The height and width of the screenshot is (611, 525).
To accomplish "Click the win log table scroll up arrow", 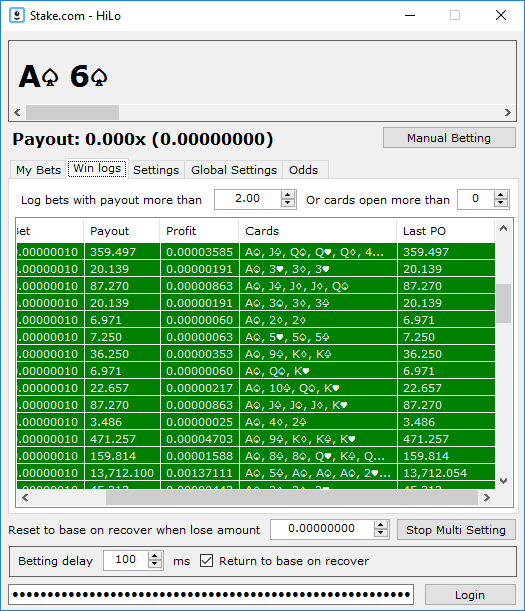I will click(504, 228).
